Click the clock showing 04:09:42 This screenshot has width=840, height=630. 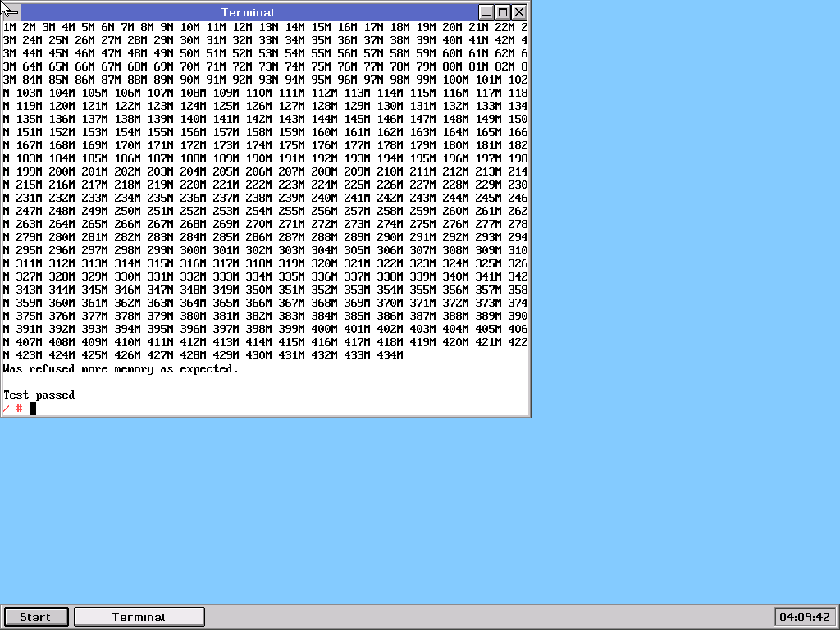(804, 617)
